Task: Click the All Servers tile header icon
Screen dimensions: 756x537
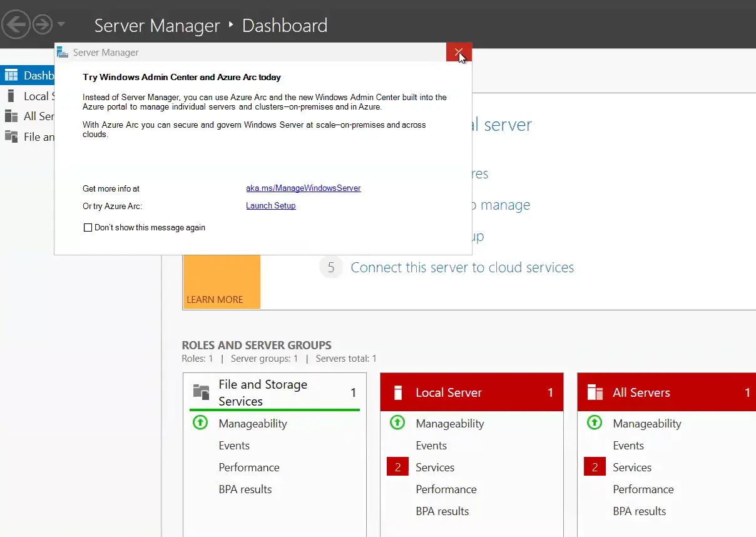Action: (595, 392)
